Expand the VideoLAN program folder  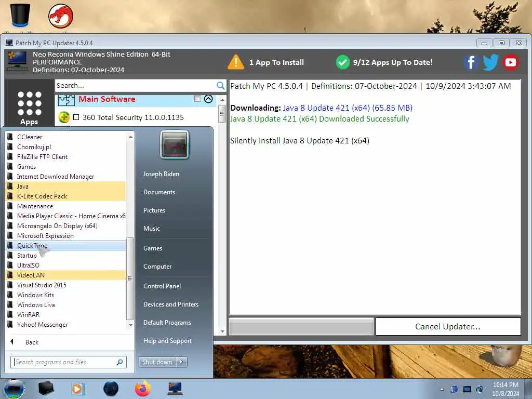(x=66, y=275)
